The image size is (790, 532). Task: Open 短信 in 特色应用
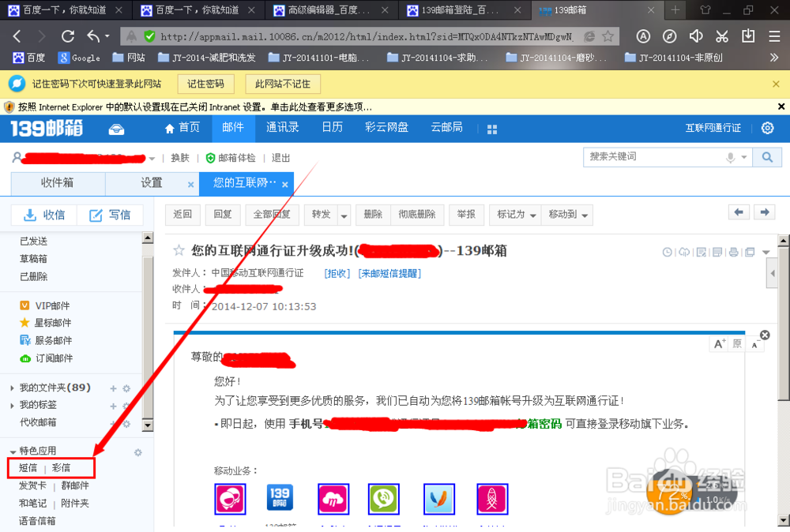pos(28,468)
